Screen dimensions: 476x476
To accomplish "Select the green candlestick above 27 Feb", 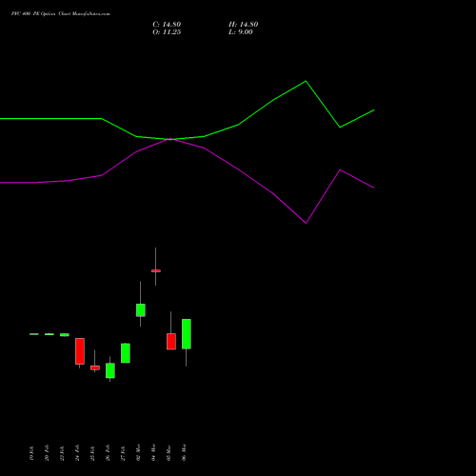I will pyautogui.click(x=126, y=353).
